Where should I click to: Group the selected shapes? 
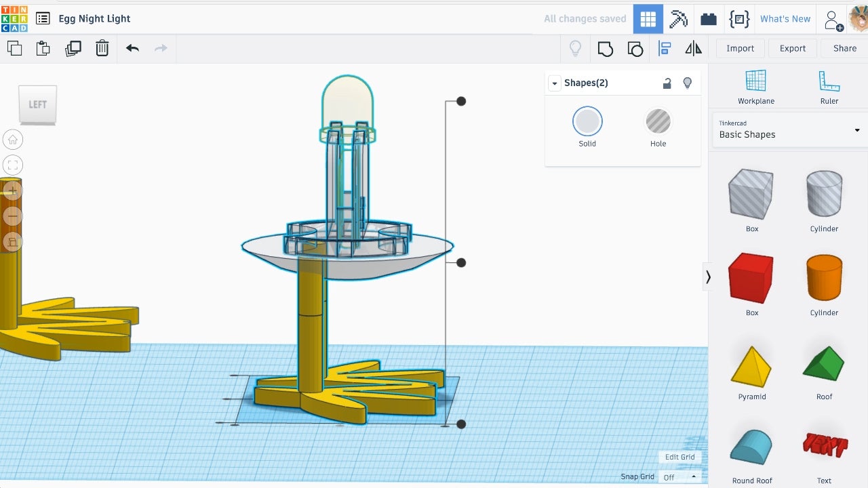605,48
